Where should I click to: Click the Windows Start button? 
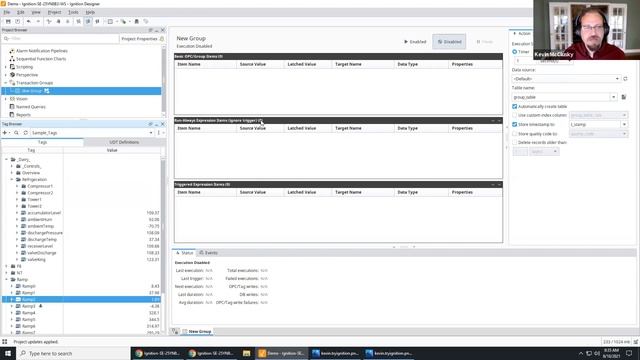click(8, 353)
